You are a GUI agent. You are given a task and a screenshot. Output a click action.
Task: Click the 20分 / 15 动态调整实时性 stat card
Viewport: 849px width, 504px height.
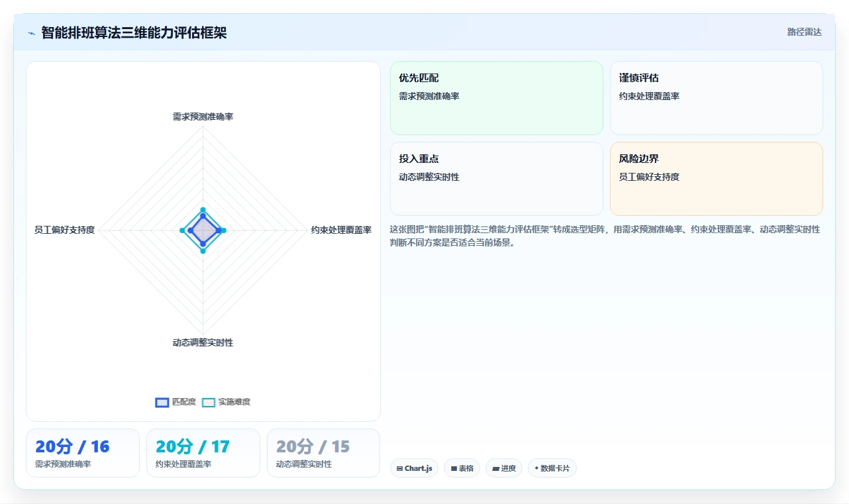point(324,453)
